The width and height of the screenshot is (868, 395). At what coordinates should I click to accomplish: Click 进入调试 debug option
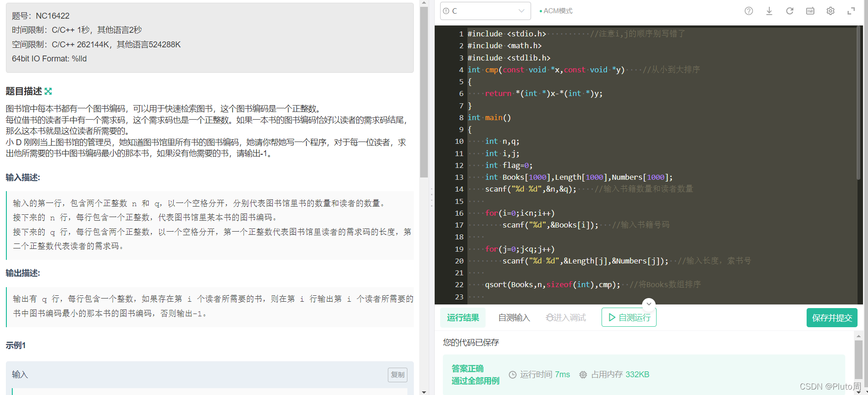coord(566,318)
